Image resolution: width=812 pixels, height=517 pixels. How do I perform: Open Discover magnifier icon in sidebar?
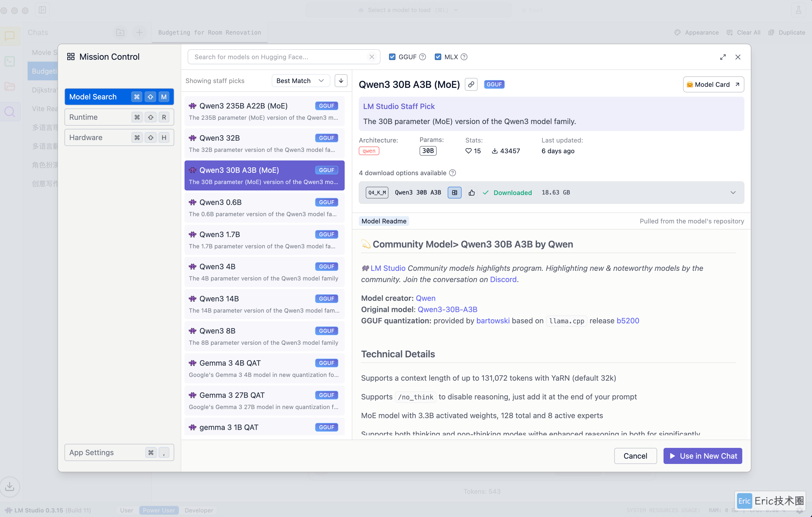(x=10, y=111)
